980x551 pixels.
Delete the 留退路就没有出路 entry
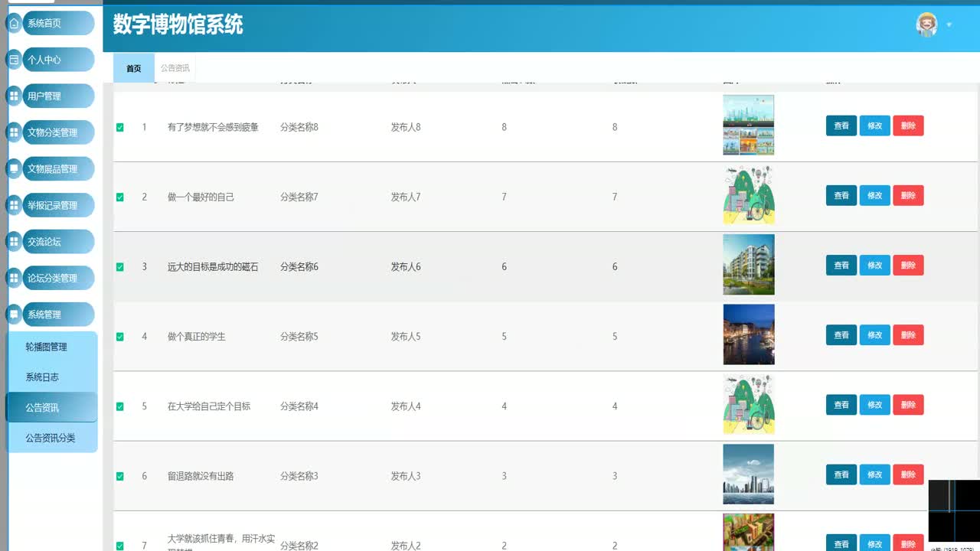click(x=908, y=474)
